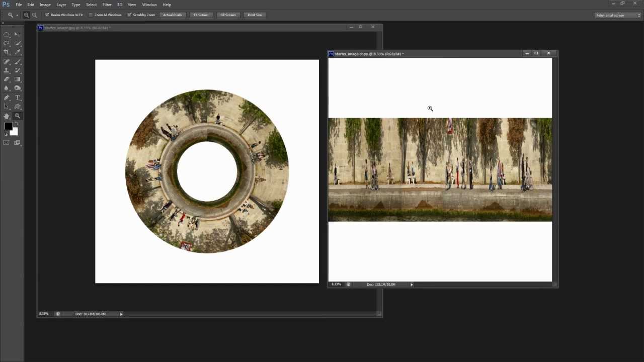Screen dimensions: 644x362
Task: Select the Move tool
Action: click(18, 34)
